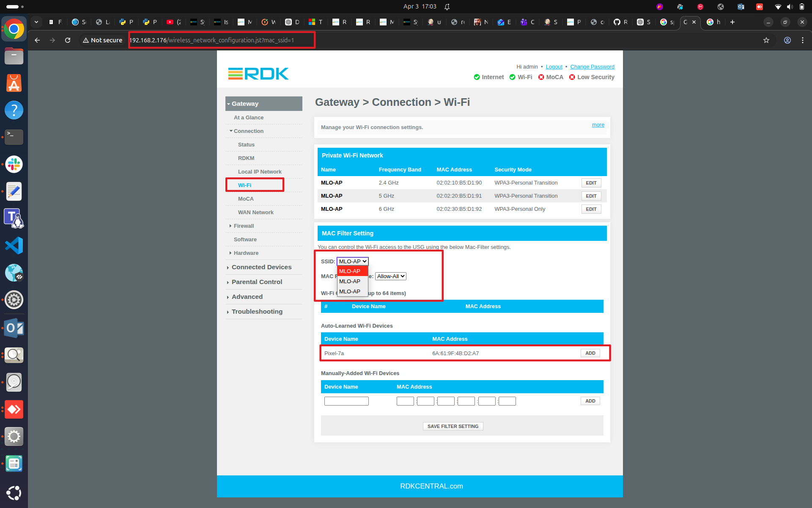The height and width of the screenshot is (508, 812).
Task: Go to WAN Network sidebar item
Action: click(255, 213)
